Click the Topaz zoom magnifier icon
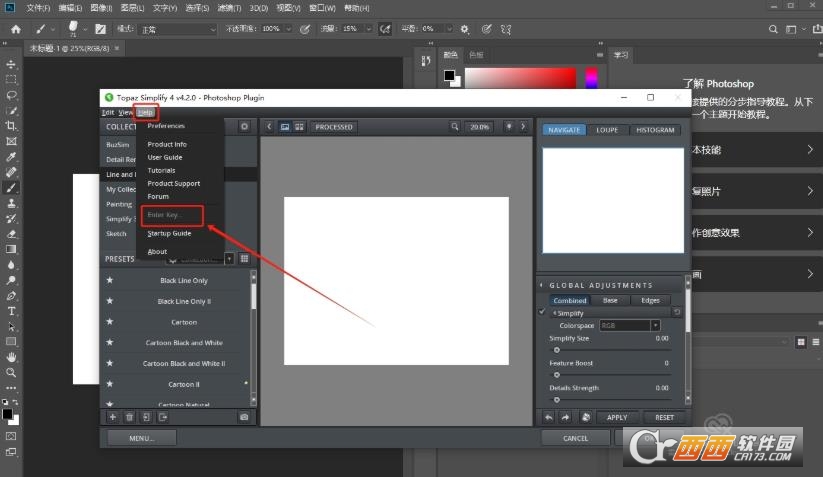 (455, 126)
